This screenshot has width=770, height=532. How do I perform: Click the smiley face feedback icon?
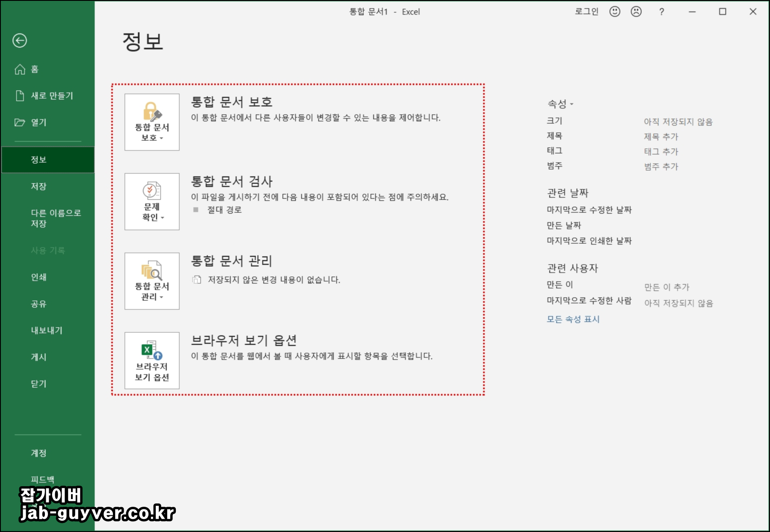(615, 12)
